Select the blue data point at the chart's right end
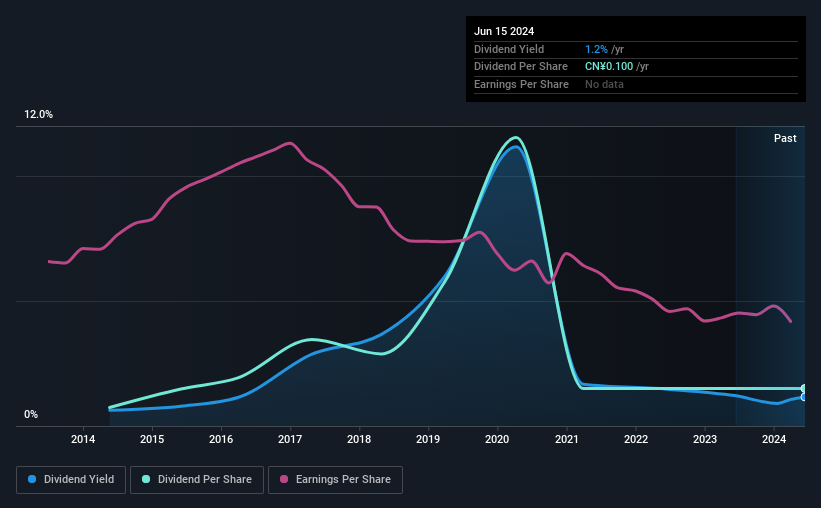 tap(804, 397)
